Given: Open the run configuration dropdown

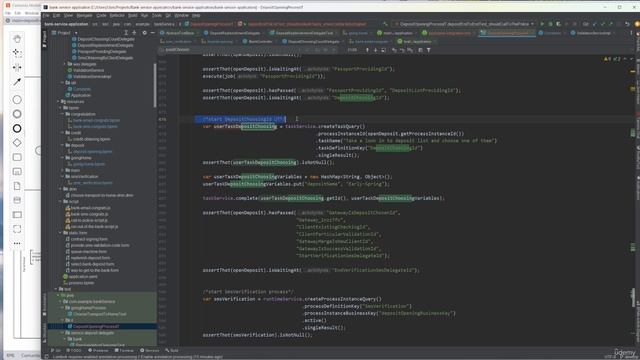Looking at the screenshot, I should (464, 24).
